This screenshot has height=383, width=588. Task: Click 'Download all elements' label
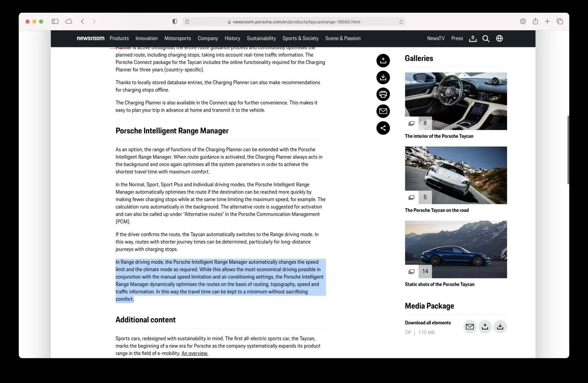tap(428, 323)
